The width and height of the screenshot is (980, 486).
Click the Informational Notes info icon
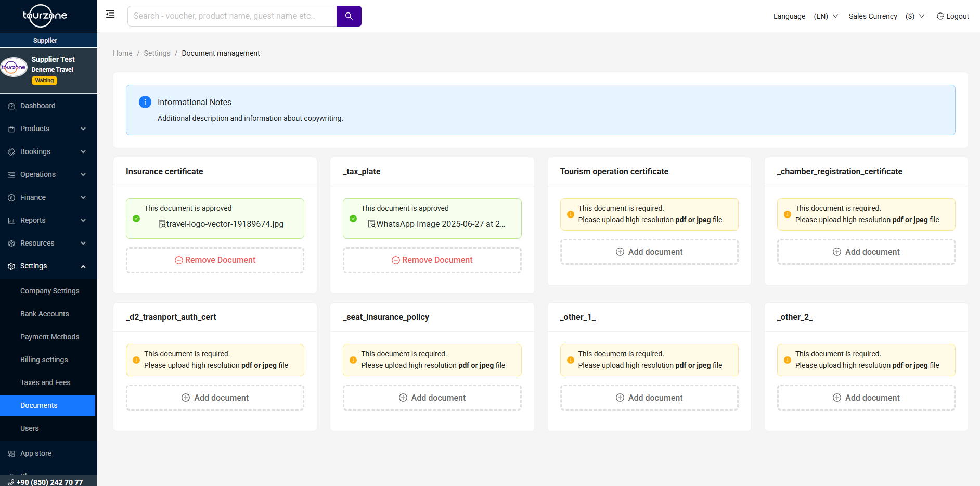click(x=145, y=102)
